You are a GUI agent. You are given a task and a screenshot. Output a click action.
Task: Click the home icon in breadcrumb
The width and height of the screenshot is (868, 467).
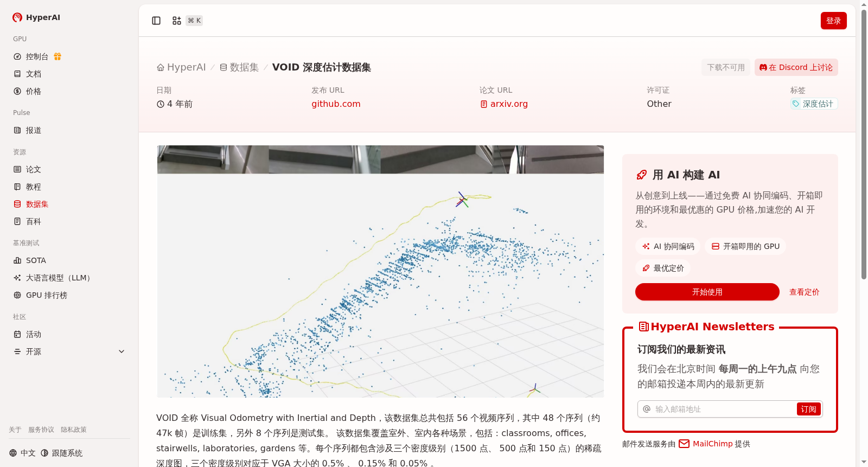point(161,67)
